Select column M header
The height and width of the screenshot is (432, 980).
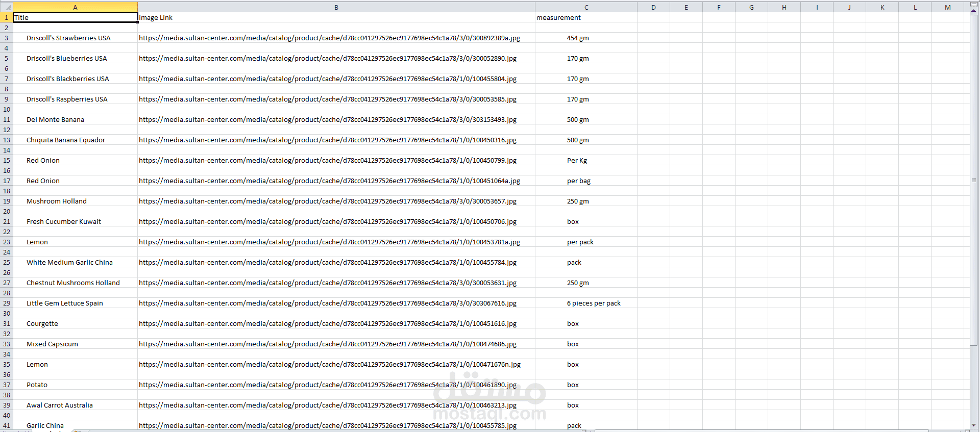point(947,7)
